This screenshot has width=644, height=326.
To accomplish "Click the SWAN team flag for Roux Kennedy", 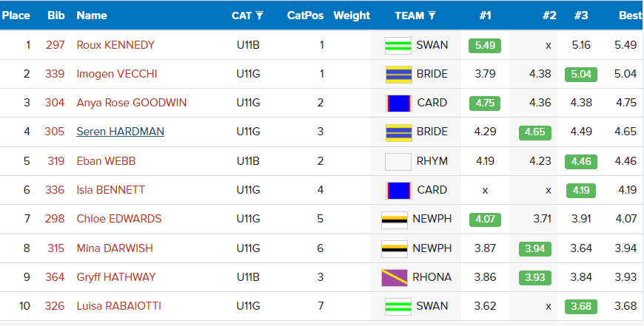I will click(x=398, y=46).
